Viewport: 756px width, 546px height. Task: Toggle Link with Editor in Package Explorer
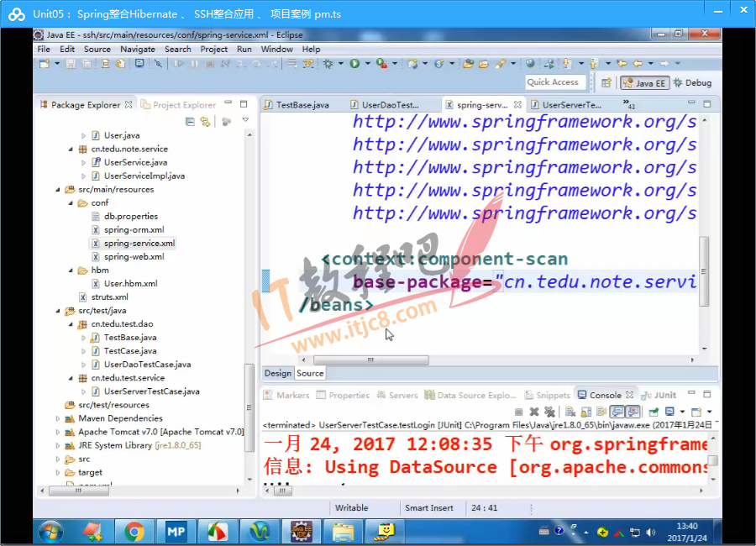tap(206, 122)
